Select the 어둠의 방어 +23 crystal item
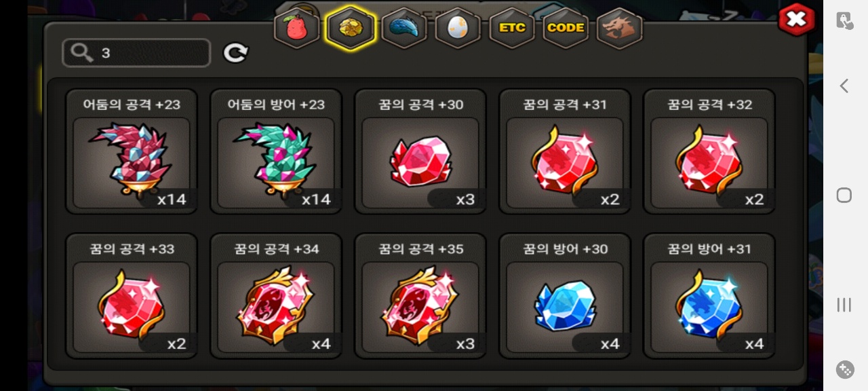Viewport: 868px width, 391px height. [x=276, y=151]
